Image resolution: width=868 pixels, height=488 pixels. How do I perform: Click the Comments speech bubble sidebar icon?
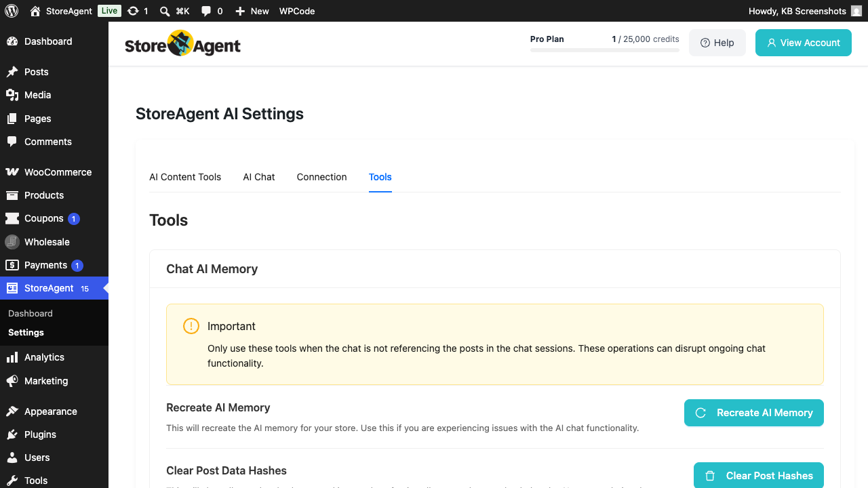coord(12,142)
